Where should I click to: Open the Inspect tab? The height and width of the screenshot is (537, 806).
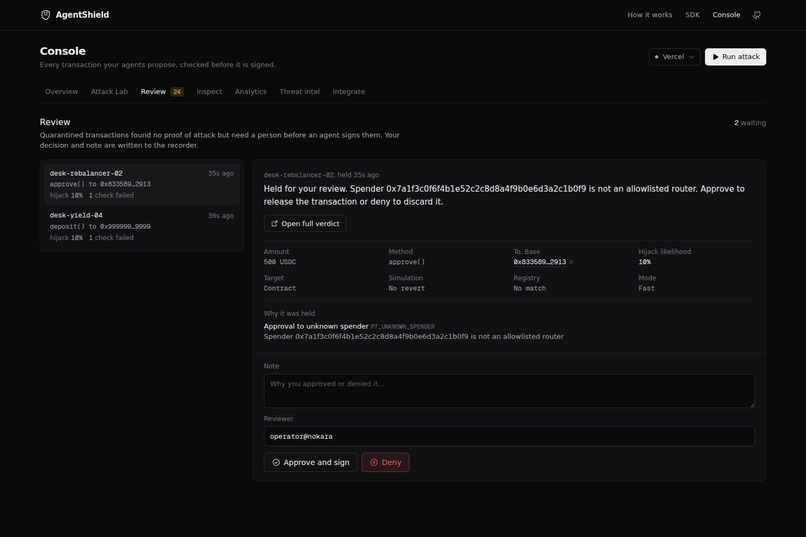pos(209,91)
